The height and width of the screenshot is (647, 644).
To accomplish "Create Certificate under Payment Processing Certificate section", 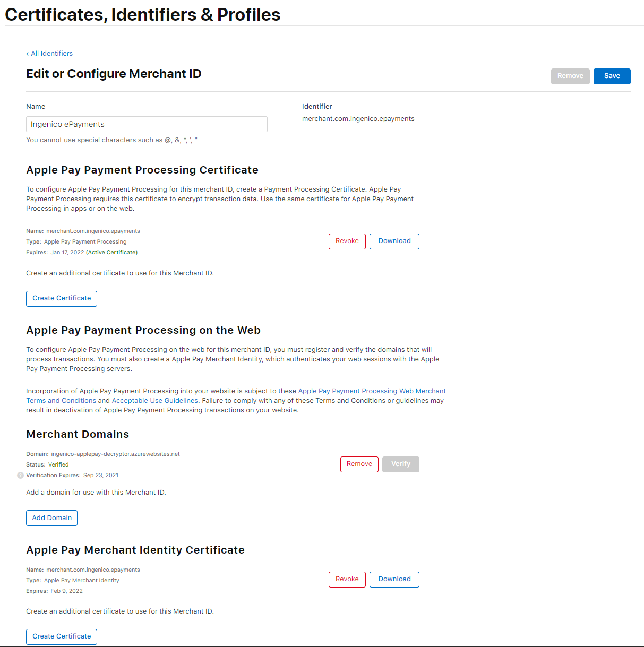I will click(62, 299).
